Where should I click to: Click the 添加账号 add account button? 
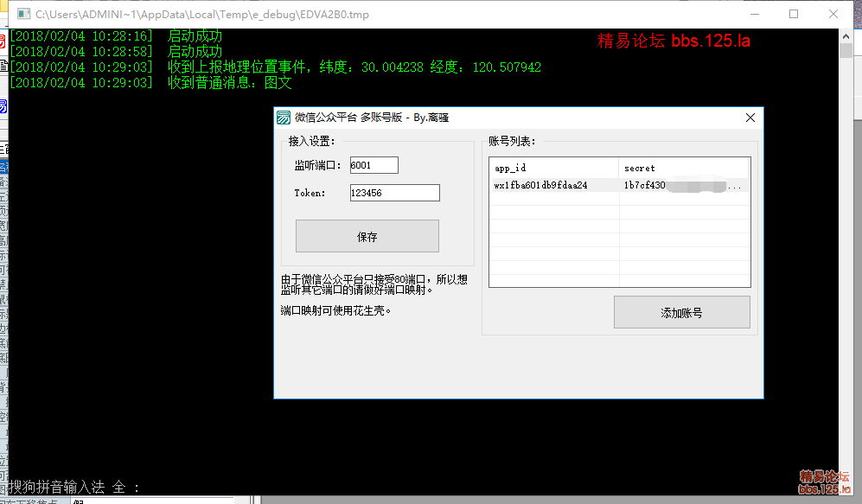681,312
